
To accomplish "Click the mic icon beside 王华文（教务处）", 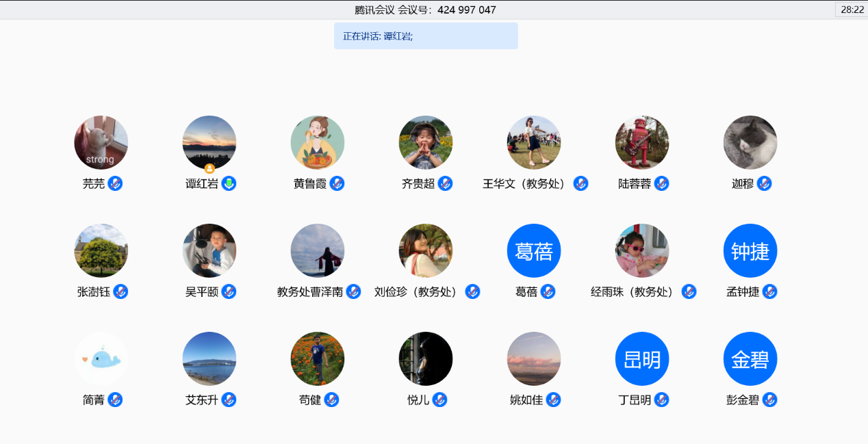I will click(x=580, y=183).
